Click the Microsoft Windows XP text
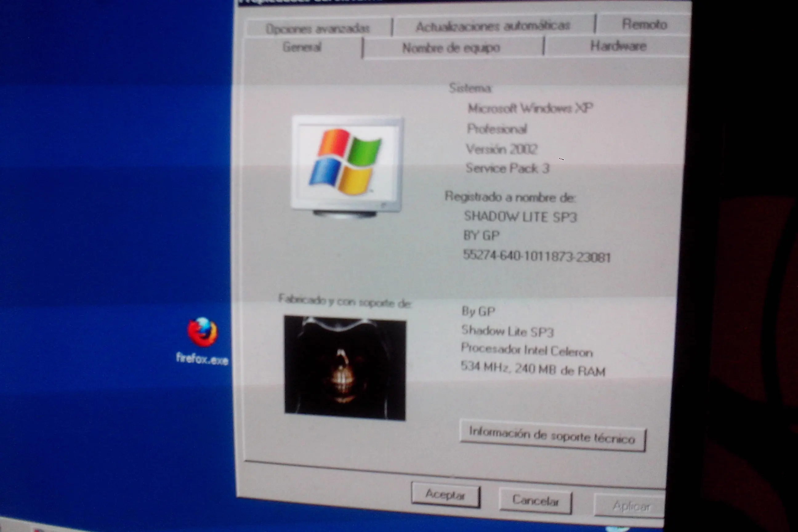Screen dimensions: 798x532 tap(530, 108)
